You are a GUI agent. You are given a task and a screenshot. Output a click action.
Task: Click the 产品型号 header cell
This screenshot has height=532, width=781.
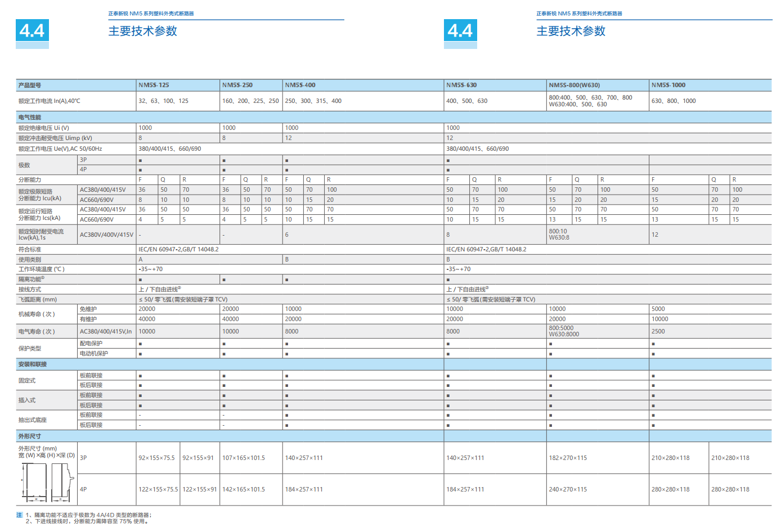(30, 85)
